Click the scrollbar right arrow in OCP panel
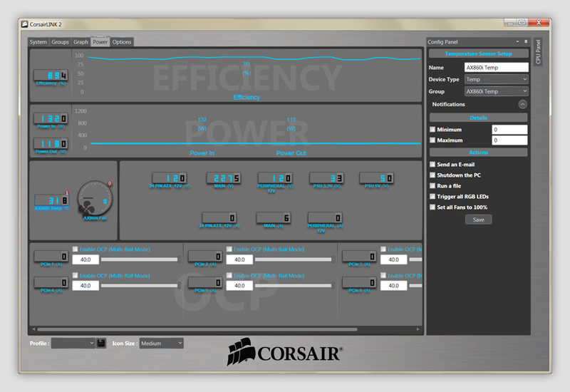 (418, 329)
